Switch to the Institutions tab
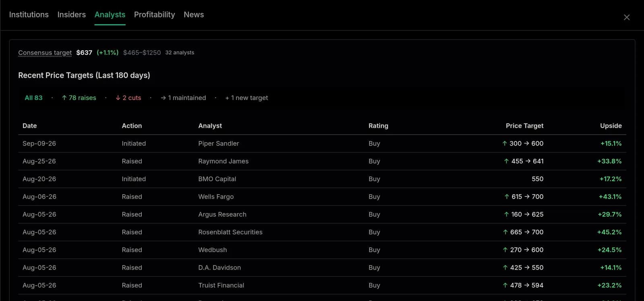The width and height of the screenshot is (644, 301). (x=29, y=15)
